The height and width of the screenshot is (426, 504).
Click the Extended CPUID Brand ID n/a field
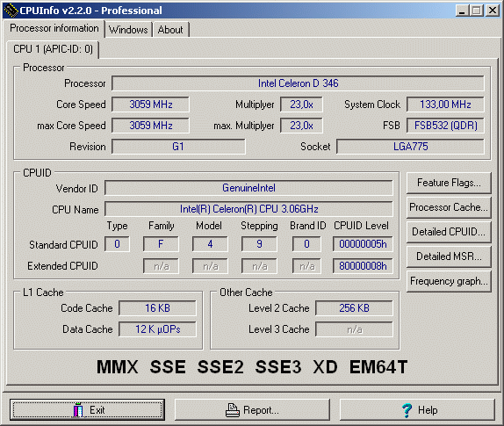(x=306, y=266)
